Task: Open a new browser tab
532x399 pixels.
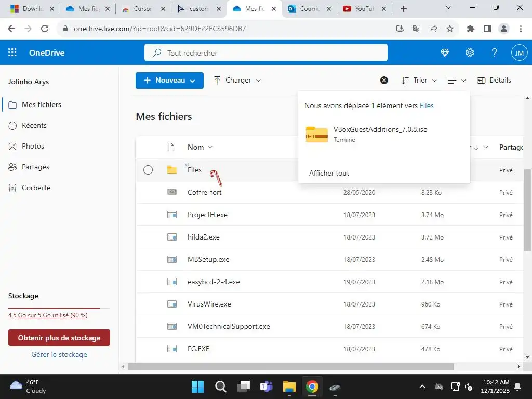Action: tap(403, 9)
